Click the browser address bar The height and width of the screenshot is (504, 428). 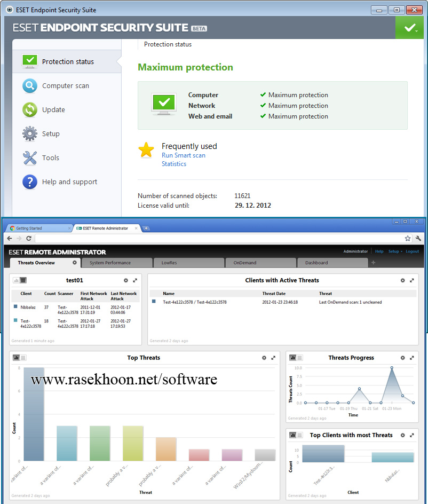219,238
